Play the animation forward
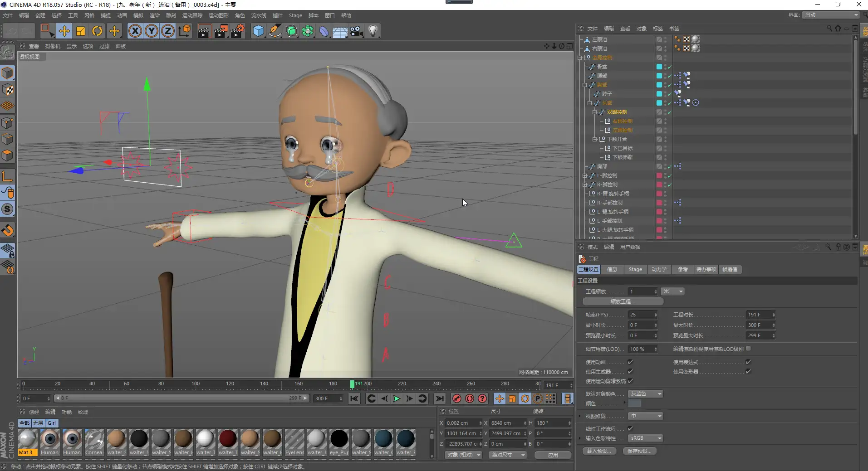This screenshot has width=868, height=471. 397,398
